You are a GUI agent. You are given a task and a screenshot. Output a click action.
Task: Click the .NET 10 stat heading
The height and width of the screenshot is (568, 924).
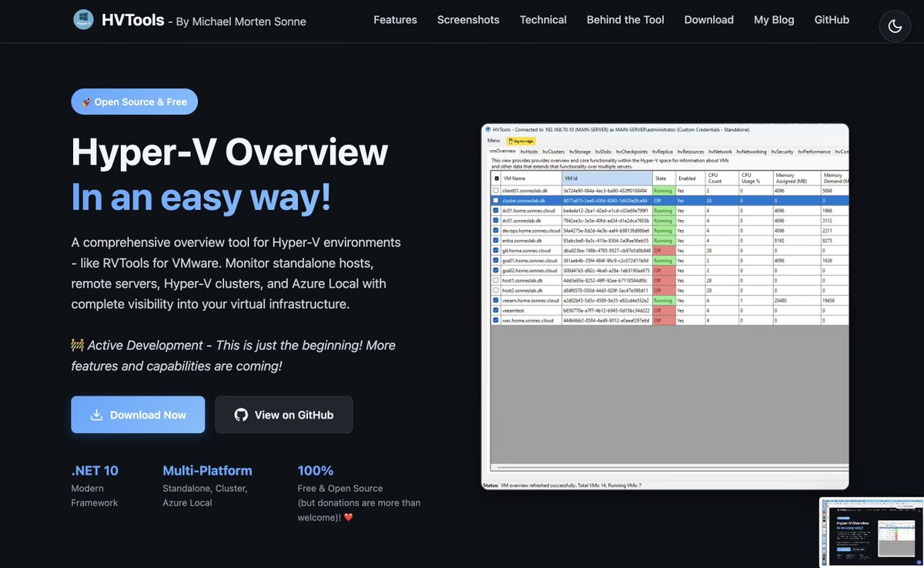(x=95, y=470)
